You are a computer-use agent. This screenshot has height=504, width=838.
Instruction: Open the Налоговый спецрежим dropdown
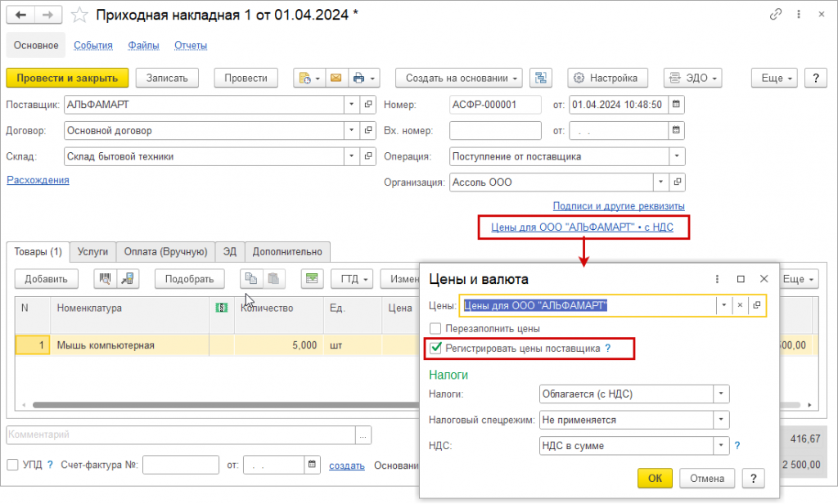[721, 420]
